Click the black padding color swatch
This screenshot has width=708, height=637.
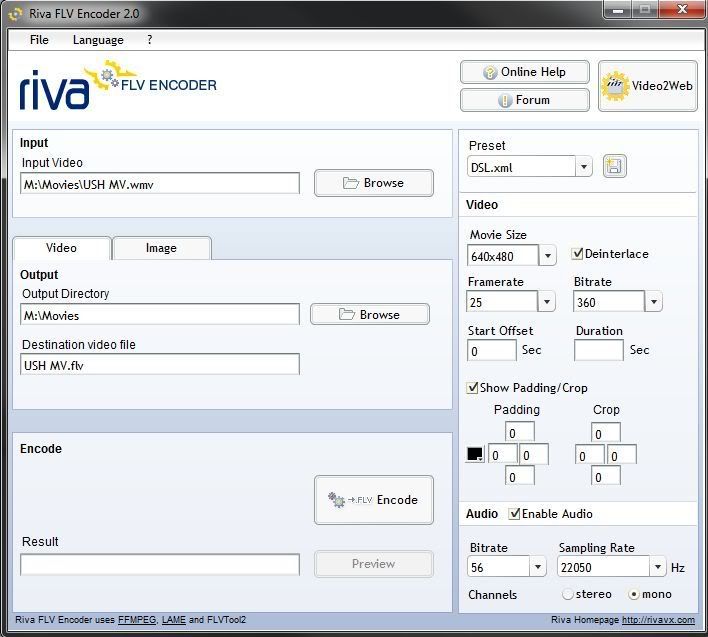click(475, 454)
